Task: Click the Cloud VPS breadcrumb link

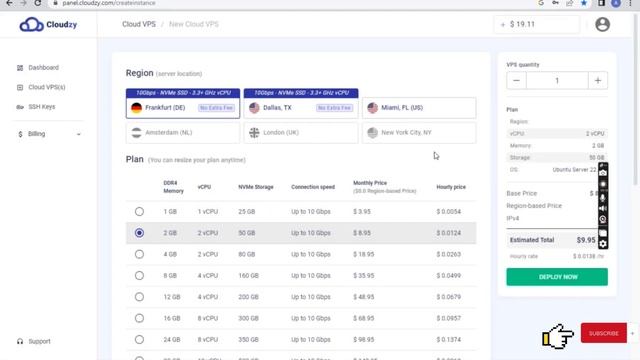Action: [139, 24]
